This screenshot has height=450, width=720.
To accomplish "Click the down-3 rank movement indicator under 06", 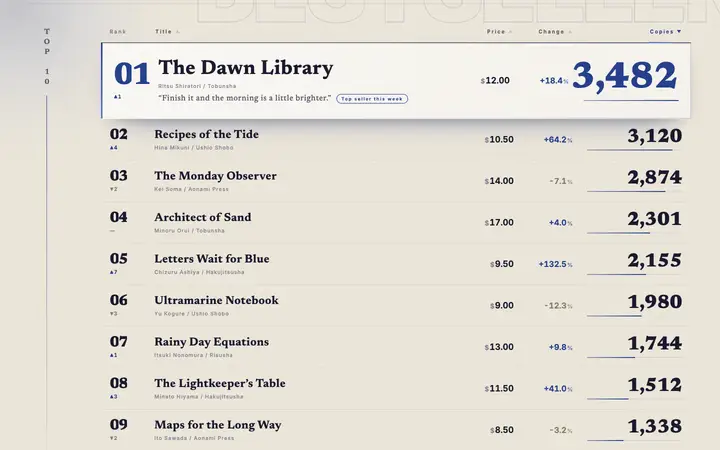I will click(x=113, y=314).
